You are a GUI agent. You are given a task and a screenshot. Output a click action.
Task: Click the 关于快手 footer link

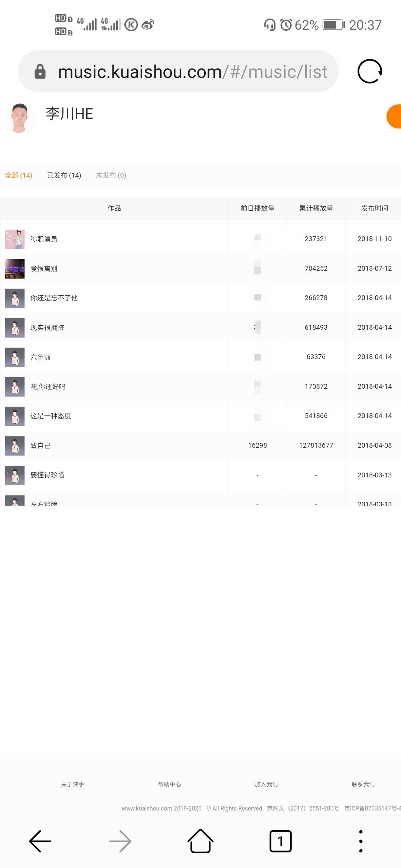coord(72,784)
